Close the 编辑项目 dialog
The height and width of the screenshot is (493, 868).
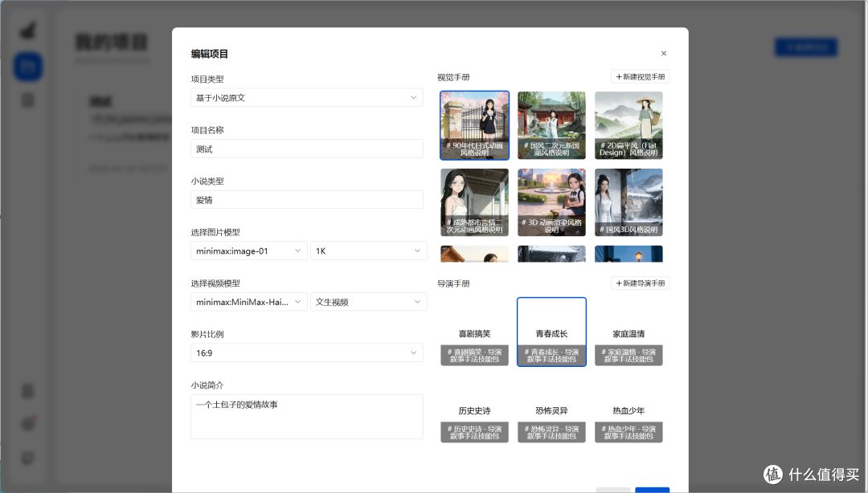pos(663,53)
